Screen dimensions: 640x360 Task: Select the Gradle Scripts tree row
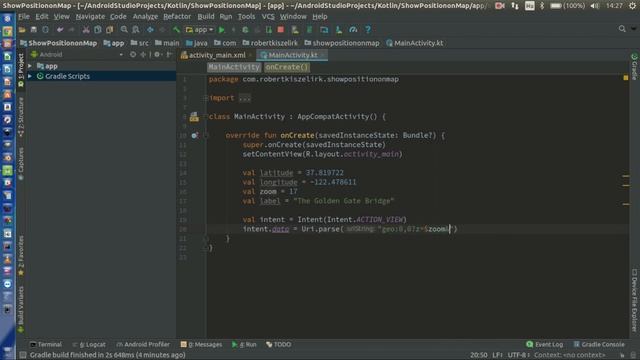[101, 76]
